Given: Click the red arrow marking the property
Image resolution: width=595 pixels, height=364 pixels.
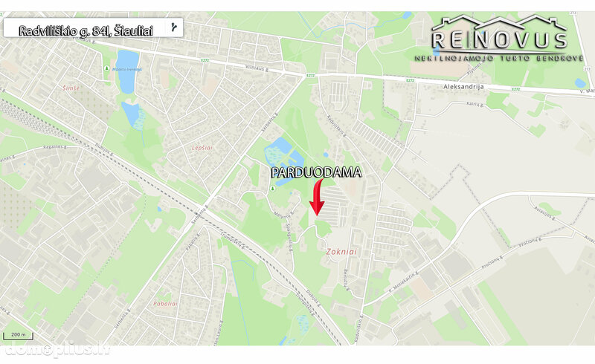Looking at the screenshot, I should click(317, 198).
